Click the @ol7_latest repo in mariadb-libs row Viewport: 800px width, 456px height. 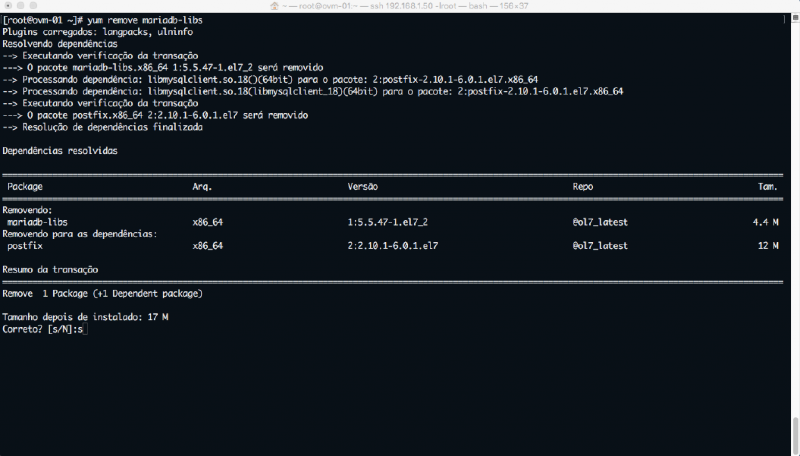tap(600, 222)
